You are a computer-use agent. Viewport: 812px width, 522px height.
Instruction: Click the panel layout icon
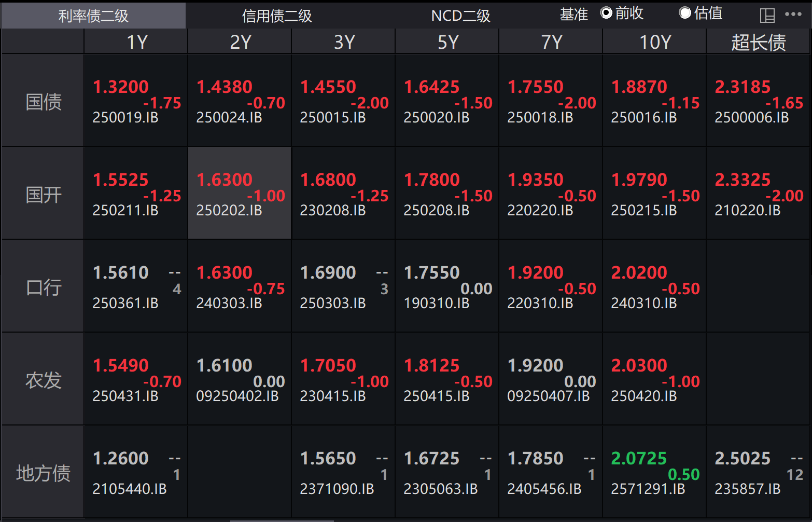767,16
